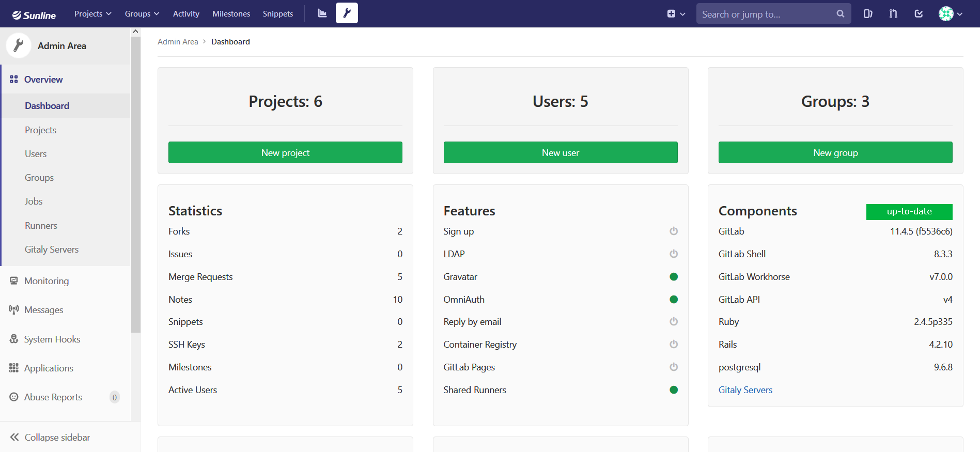Image resolution: width=980 pixels, height=452 pixels.
Task: Click the Ruby version 2.4.5p335
Action: 933,322
